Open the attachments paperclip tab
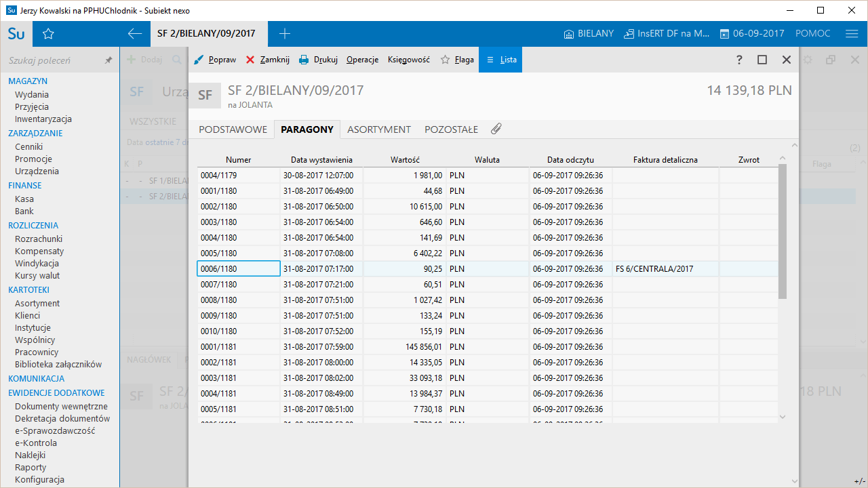Screen dimensions: 868x488 [x=496, y=129]
